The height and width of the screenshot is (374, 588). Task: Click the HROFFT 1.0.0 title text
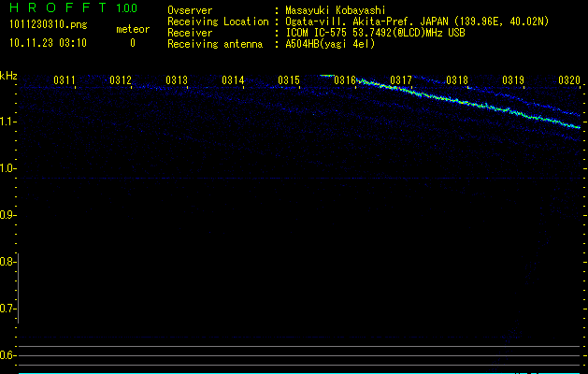pyautogui.click(x=73, y=7)
